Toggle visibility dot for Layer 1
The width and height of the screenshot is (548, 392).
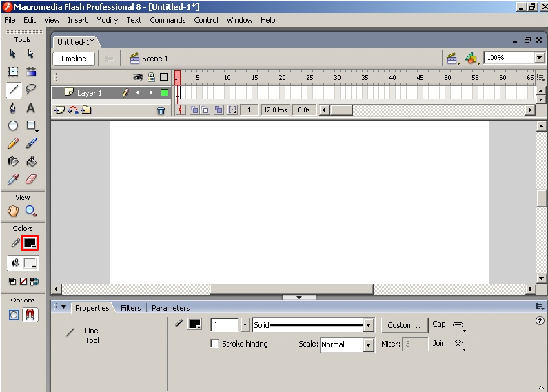138,92
